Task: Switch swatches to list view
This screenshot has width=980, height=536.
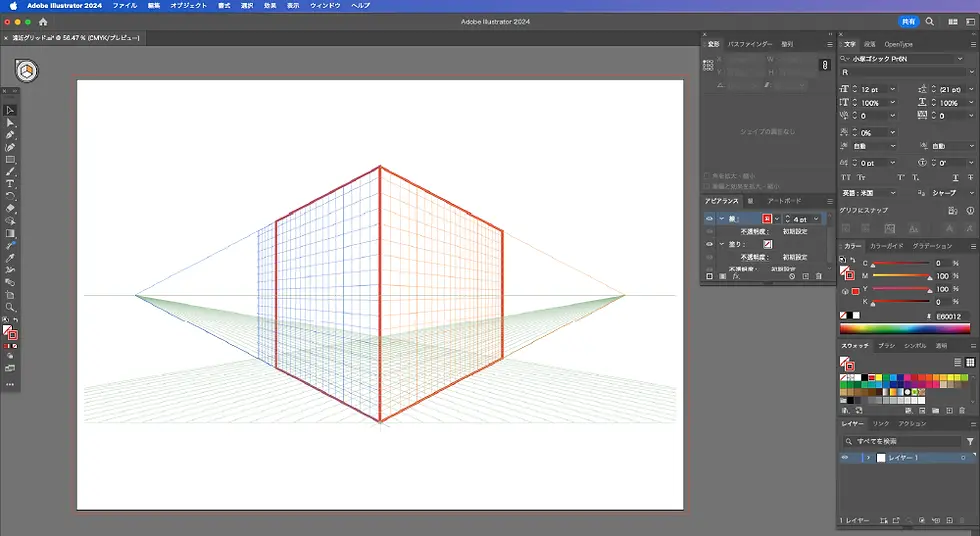Action: [957, 362]
